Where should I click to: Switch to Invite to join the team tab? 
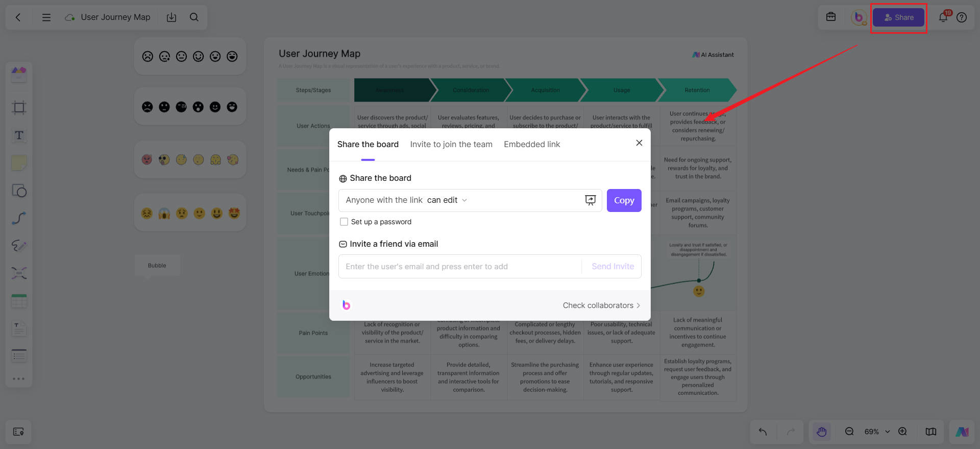[451, 145]
